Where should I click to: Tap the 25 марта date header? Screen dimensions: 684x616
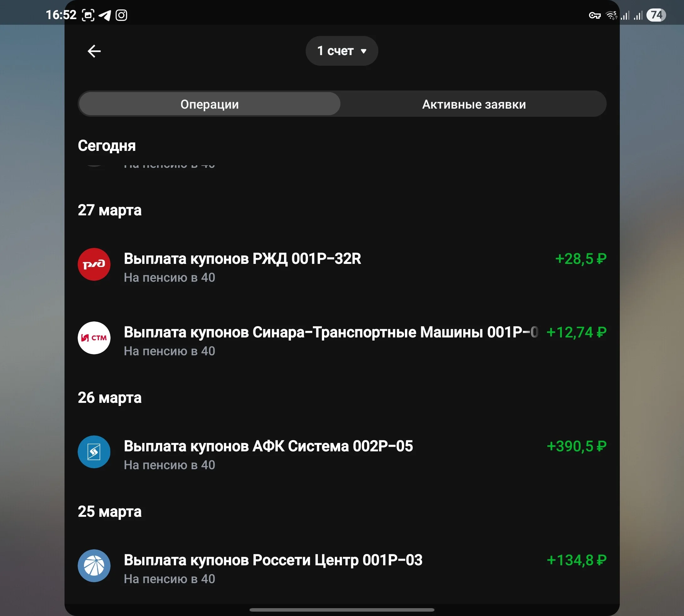click(109, 511)
